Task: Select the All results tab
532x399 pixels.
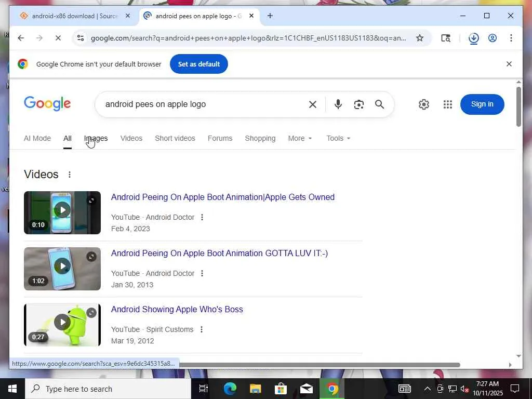Action: coord(67,138)
